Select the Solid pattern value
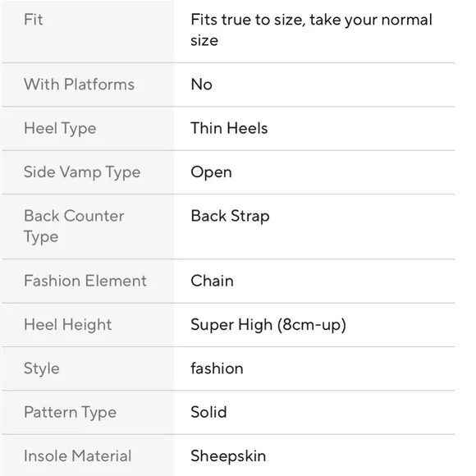 point(208,412)
